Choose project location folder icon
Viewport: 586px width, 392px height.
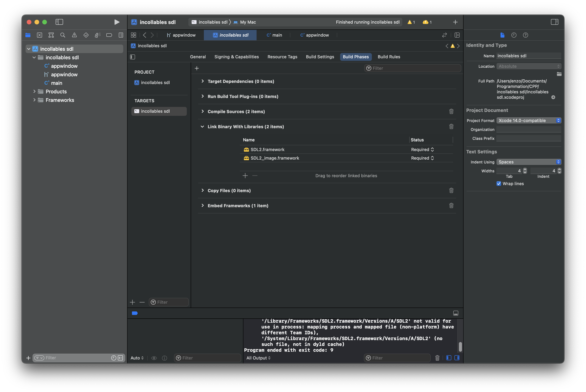coord(559,74)
